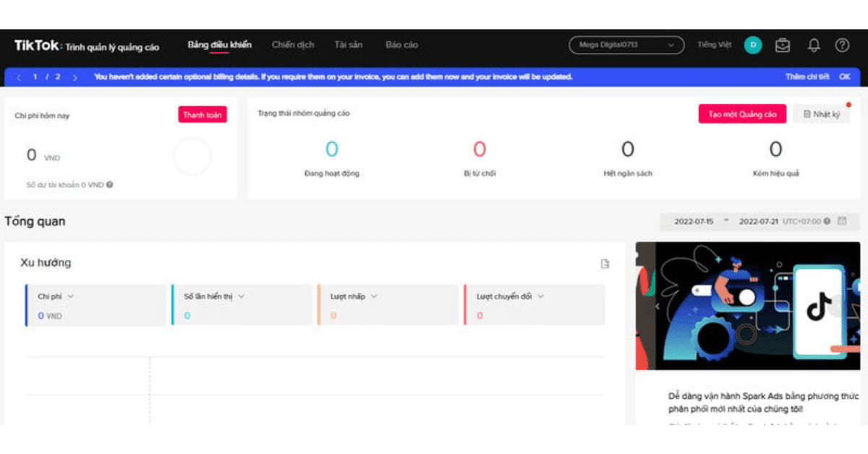Open the Chiến dịch tab
This screenshot has width=868, height=454.
(293, 45)
